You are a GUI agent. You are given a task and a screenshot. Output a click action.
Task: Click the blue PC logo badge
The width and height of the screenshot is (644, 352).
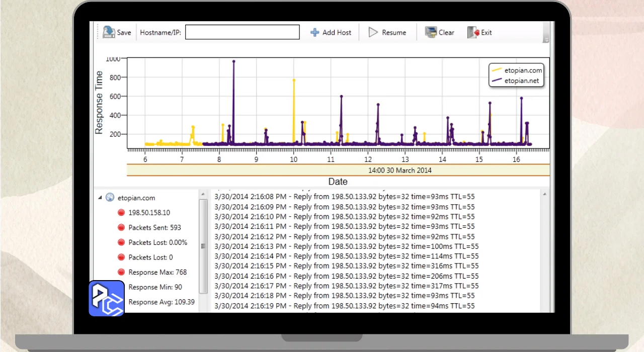coord(107,298)
